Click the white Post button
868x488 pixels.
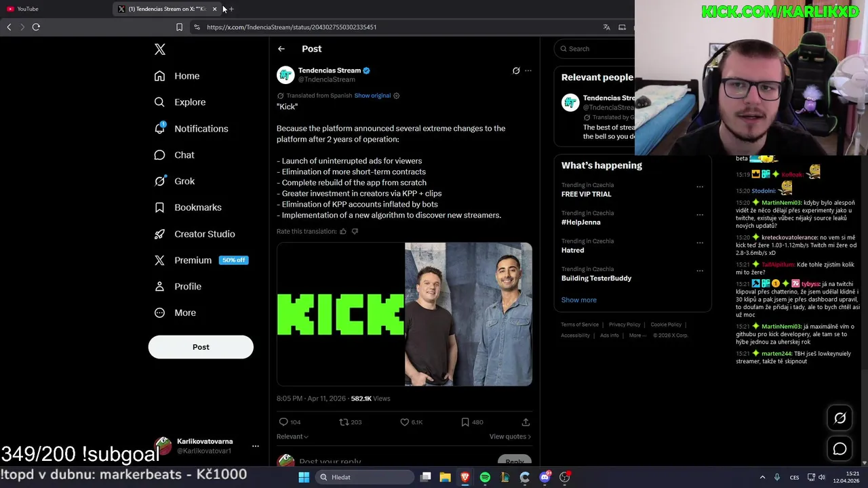(x=201, y=347)
